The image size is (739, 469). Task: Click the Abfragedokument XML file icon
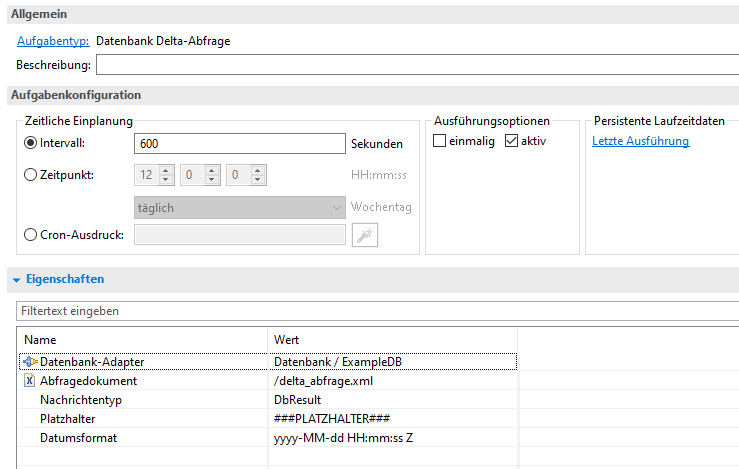pyautogui.click(x=29, y=380)
